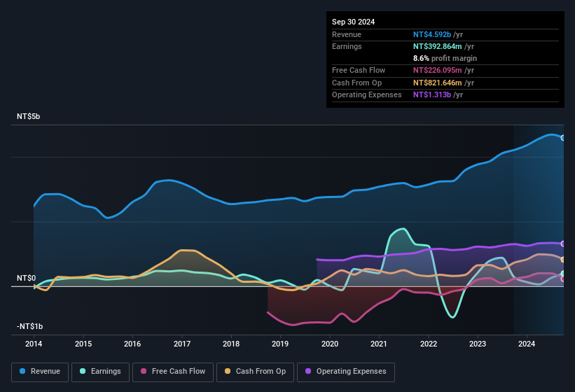The image size is (575, 392).
Task: Click the 2022 x-axis label
Action: click(429, 344)
